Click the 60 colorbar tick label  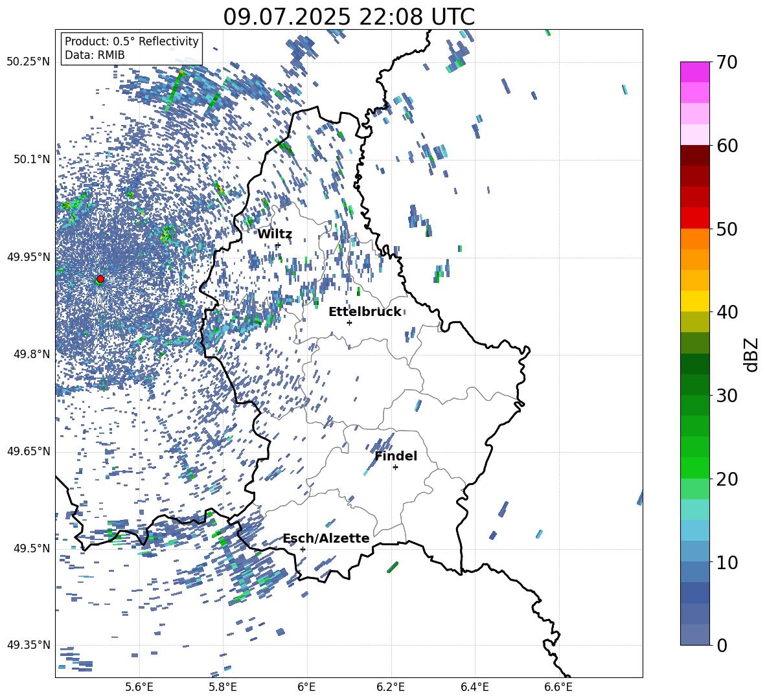pyautogui.click(x=726, y=146)
